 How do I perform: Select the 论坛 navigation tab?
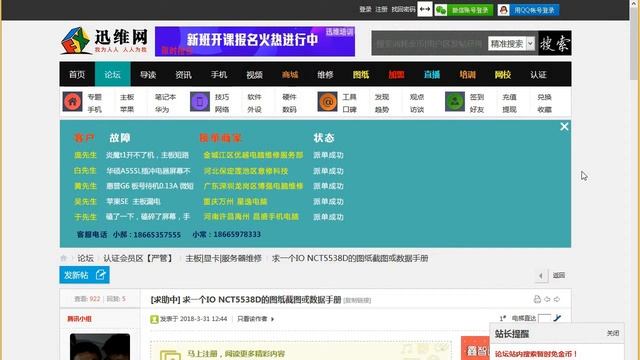coord(112,74)
